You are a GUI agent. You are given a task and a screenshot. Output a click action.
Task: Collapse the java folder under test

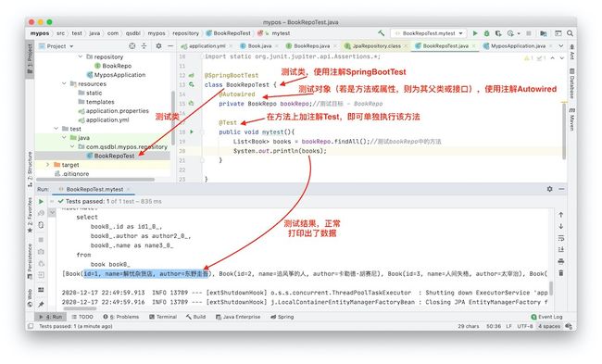(x=64, y=137)
